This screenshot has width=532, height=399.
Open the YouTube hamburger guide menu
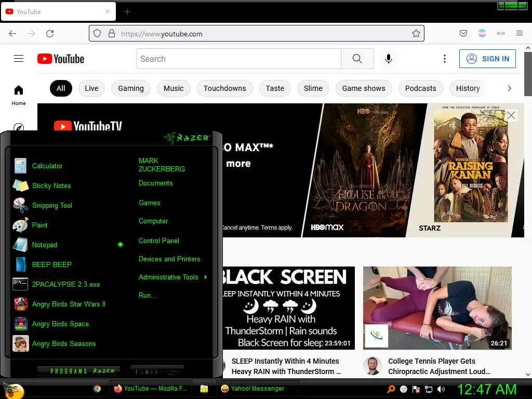click(19, 59)
